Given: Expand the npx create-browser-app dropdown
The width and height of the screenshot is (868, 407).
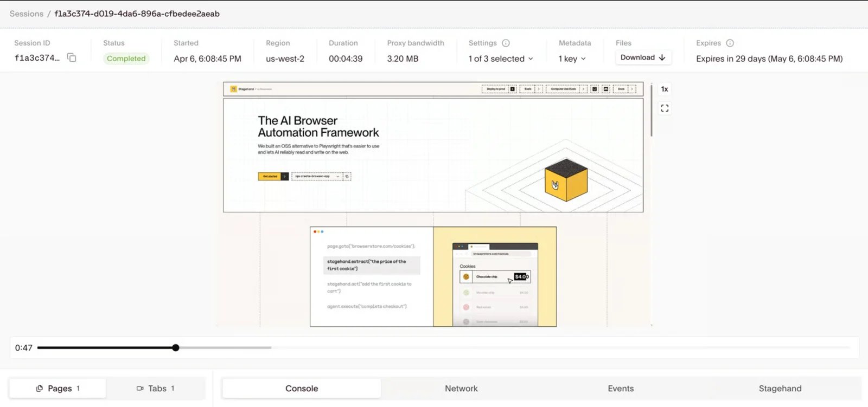Looking at the screenshot, I should 317,176.
